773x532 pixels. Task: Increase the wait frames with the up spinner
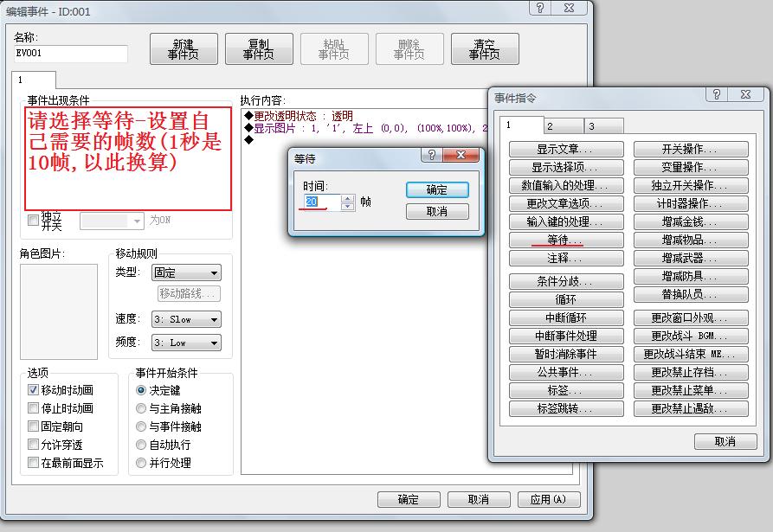tap(348, 198)
